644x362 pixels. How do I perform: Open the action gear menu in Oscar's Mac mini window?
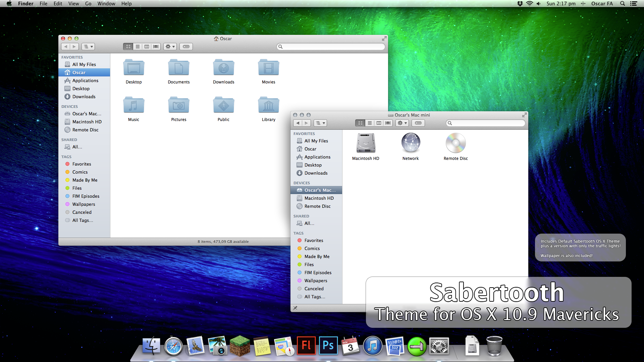click(x=402, y=123)
